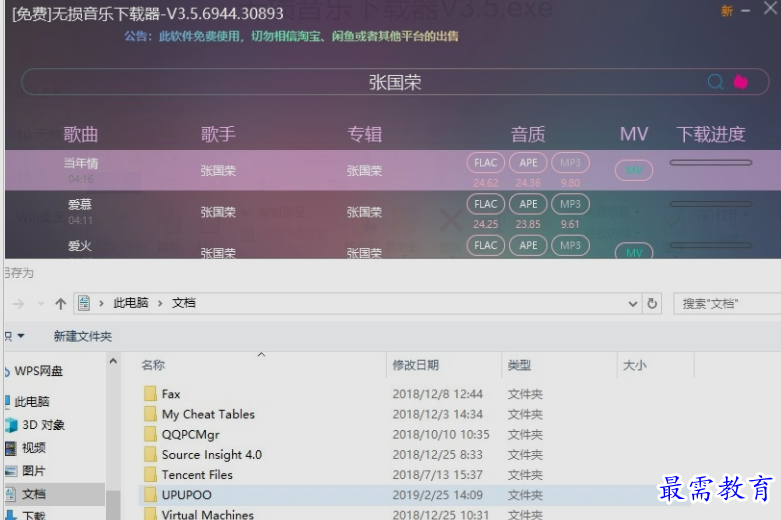
Task: Click the 视频 film icon in navigation pane
Action: (11, 448)
